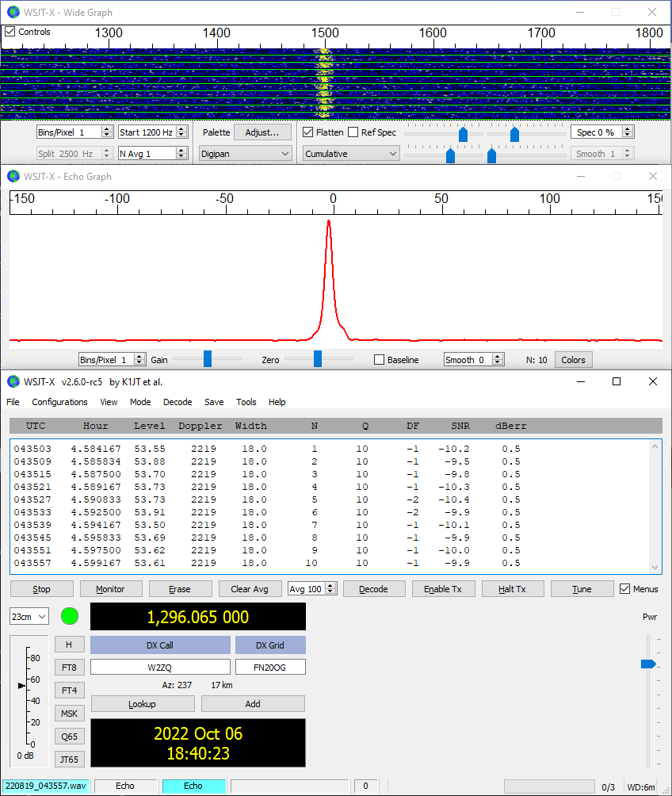Choose the Q65 mode button
The width and height of the screenshot is (672, 796).
[69, 737]
